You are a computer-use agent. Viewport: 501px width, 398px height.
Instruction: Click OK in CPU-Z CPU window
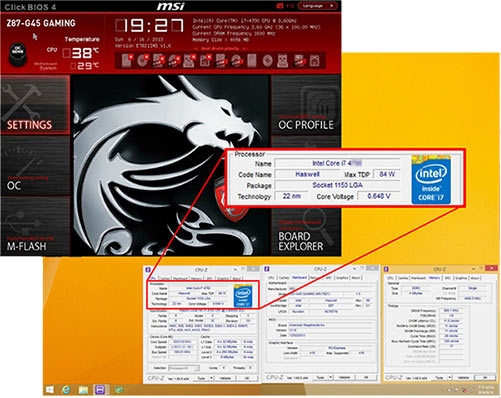[x=247, y=378]
